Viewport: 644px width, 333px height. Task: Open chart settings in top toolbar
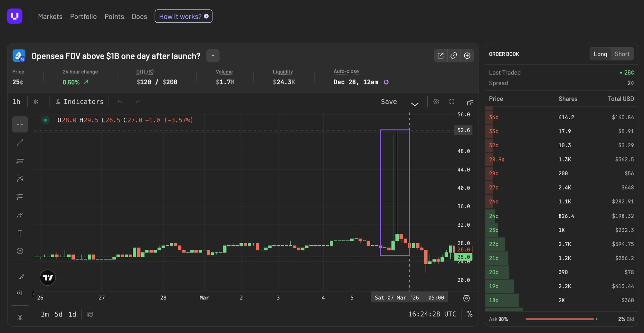(x=436, y=102)
